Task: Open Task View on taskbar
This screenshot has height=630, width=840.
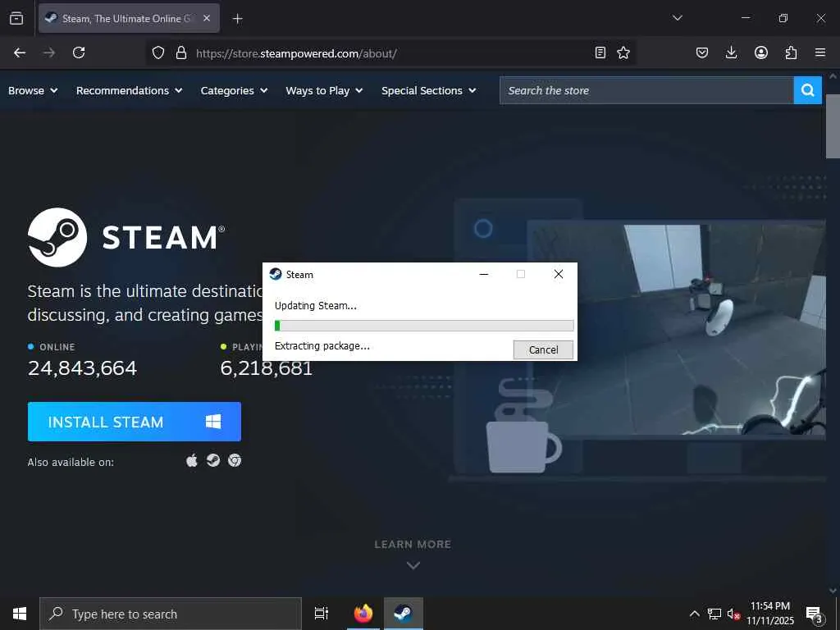Action: (322, 614)
